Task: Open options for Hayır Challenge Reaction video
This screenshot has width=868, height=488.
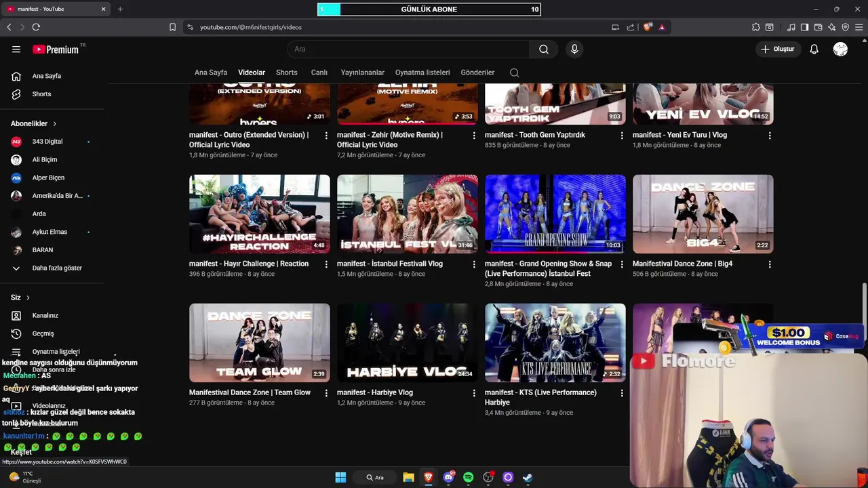Action: [326, 264]
